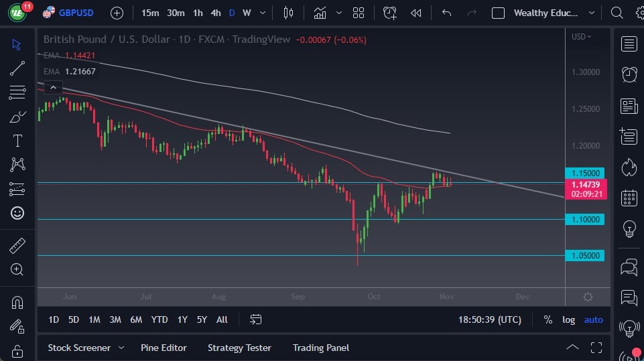
Task: Collapse the indicator legend chevron
Action: coord(53,86)
